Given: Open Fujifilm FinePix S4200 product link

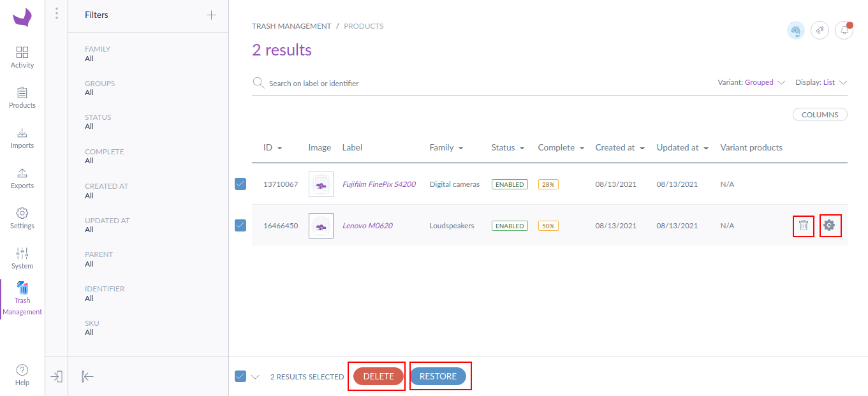Looking at the screenshot, I should 379,184.
